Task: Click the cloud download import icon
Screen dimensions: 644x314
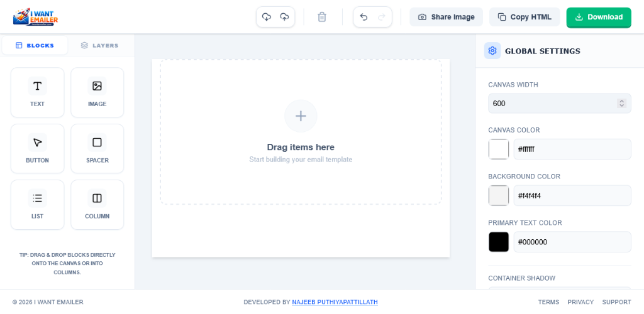Action: pyautogui.click(x=267, y=17)
